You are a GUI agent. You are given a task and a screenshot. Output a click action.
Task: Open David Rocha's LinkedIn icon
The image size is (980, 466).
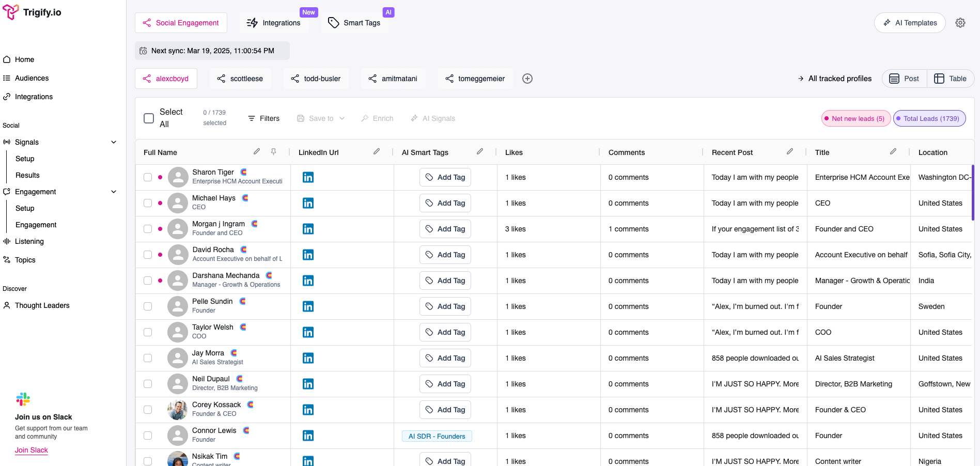point(308,255)
